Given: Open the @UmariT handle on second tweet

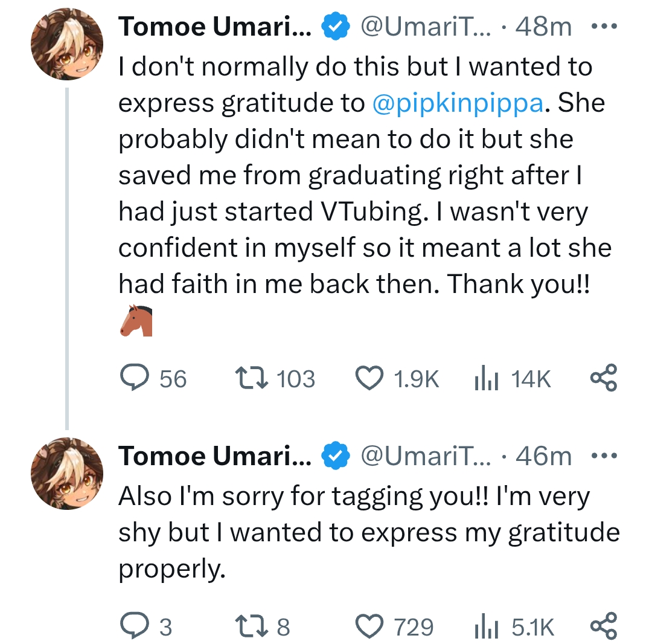Looking at the screenshot, I should (426, 456).
